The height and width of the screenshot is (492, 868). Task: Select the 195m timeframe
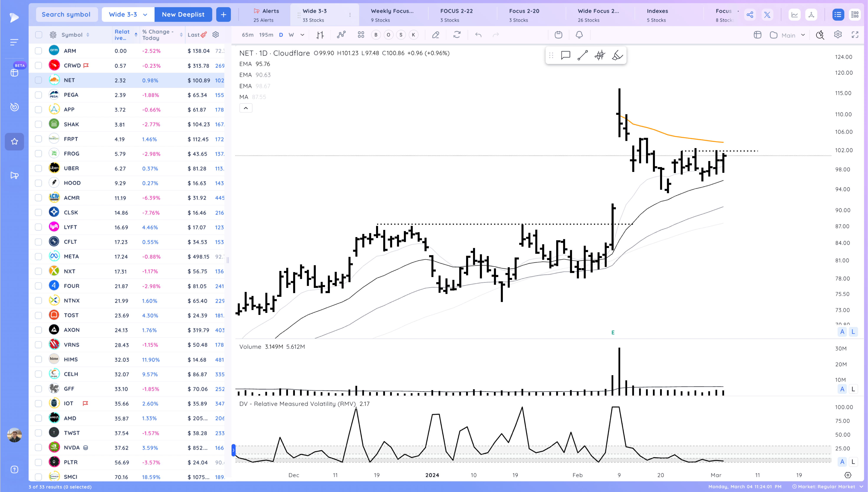(266, 35)
